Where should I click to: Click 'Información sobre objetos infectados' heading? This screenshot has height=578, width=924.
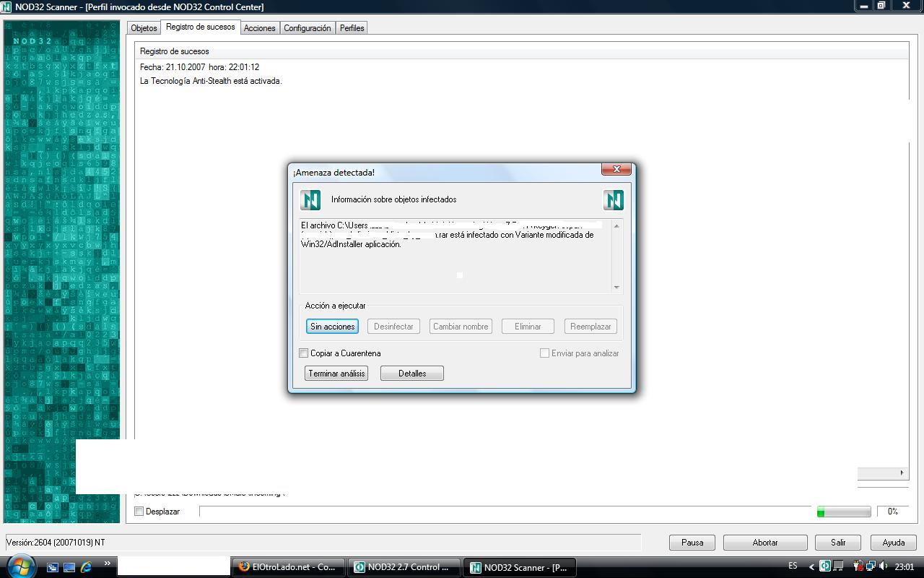(393, 199)
